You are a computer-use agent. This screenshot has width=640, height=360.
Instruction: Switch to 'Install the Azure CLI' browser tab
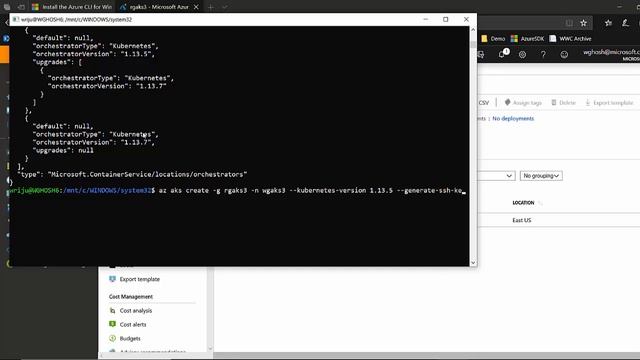72,7
